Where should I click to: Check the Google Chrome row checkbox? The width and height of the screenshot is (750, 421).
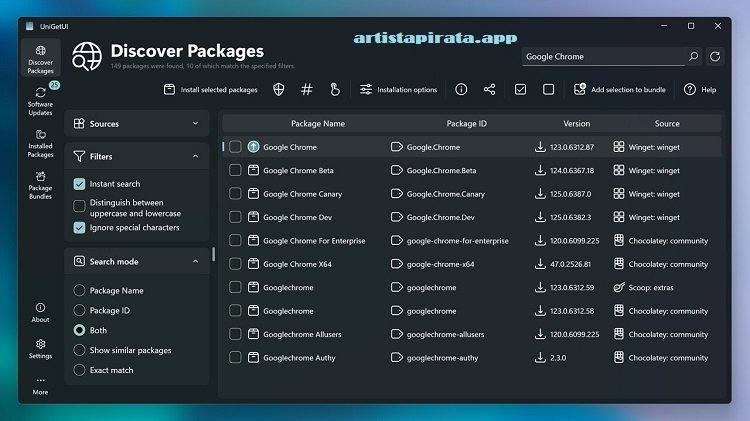(235, 147)
